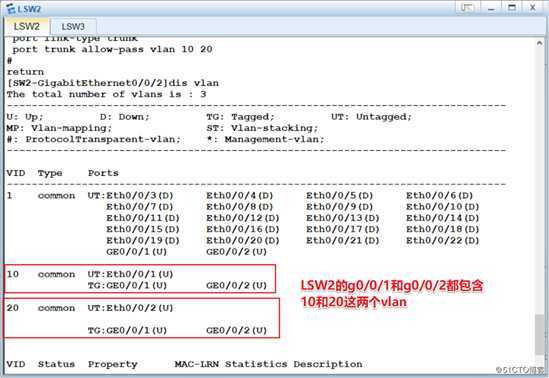
Task: Click the 'return' line in the terminal
Action: [25, 72]
